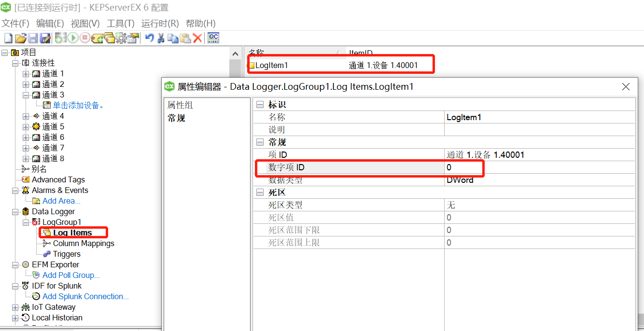Viewport: 644px width, 331px height.
Task: Click the Property Editor dialog's EX icon
Action: point(169,86)
